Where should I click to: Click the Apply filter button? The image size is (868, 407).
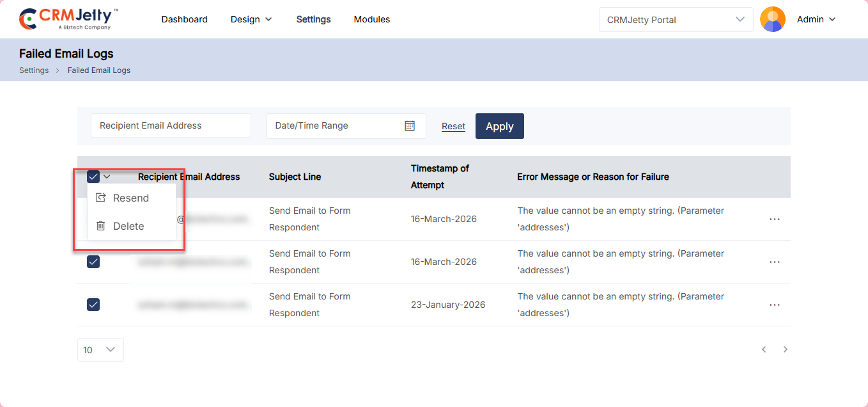click(499, 126)
